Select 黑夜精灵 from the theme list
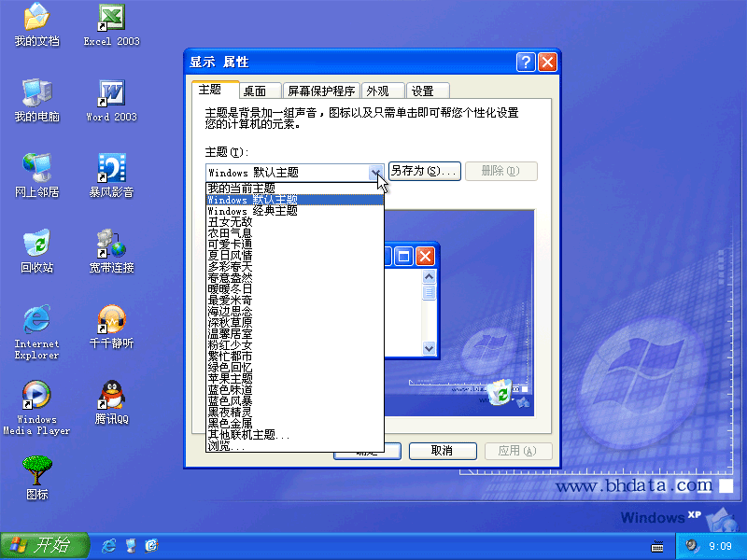Image resolution: width=747 pixels, height=560 pixels. click(295, 413)
